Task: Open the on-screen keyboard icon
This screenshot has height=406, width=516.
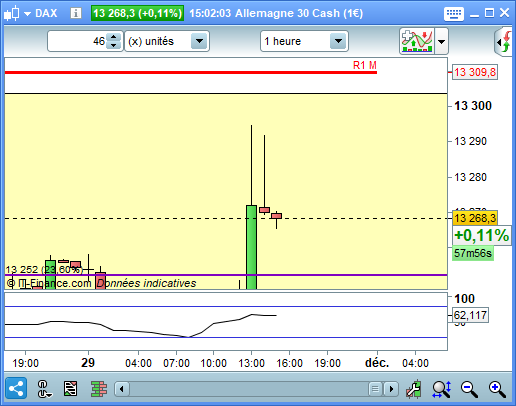Action: click(454, 14)
